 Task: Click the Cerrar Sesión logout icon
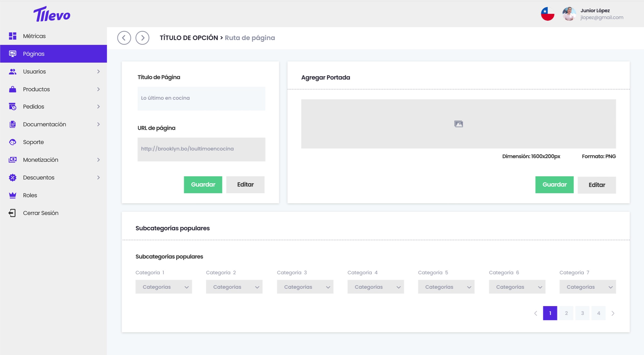click(x=12, y=213)
